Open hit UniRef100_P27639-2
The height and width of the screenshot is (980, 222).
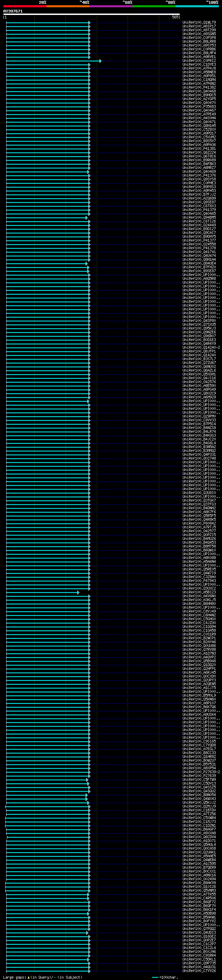[x=201, y=772]
